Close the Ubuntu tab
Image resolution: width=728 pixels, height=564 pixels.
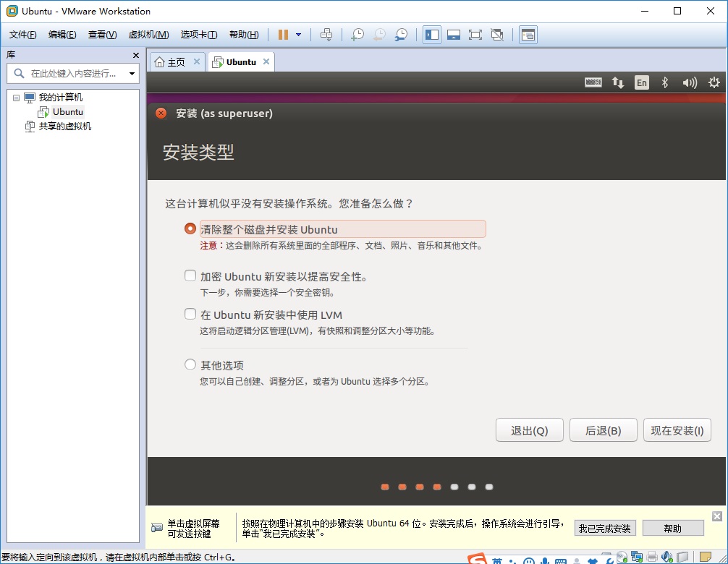pos(266,61)
